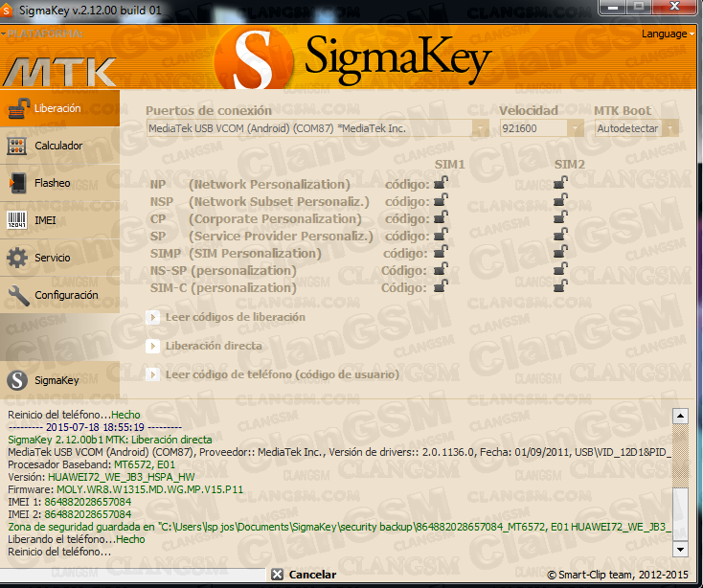Open the PLATAFORMA selector
Viewport: 703px width, 588px height.
tap(42, 34)
